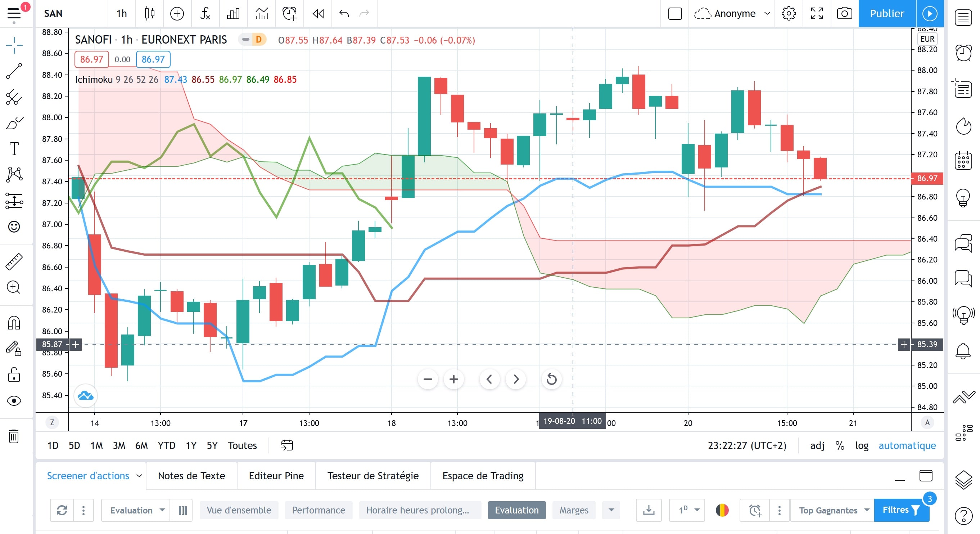Activate the magnet mode tool
The height and width of the screenshot is (534, 980).
(x=14, y=323)
